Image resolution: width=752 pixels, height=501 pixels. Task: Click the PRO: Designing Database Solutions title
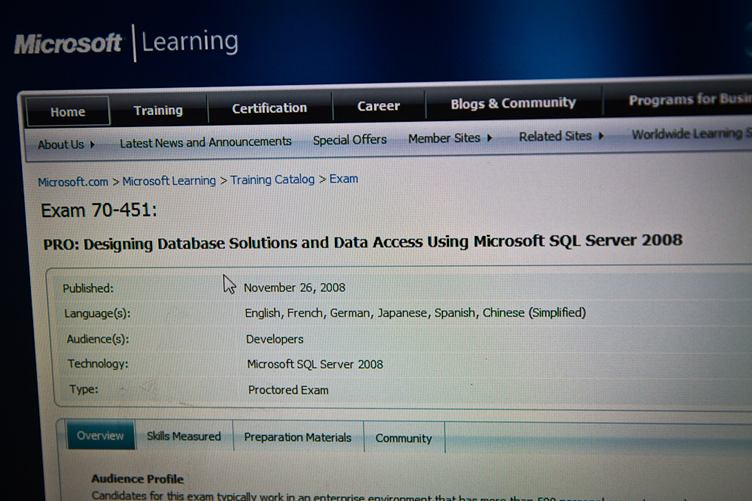tap(363, 242)
